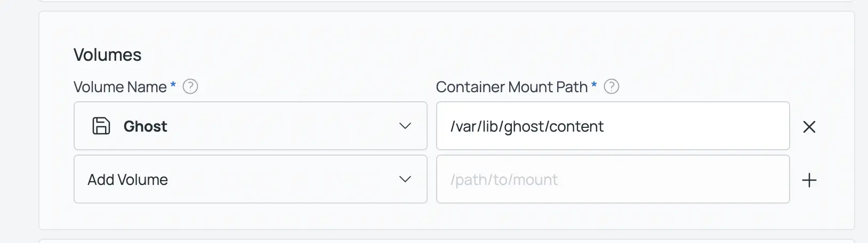Remove the Ghost volume row with the X

(x=809, y=127)
